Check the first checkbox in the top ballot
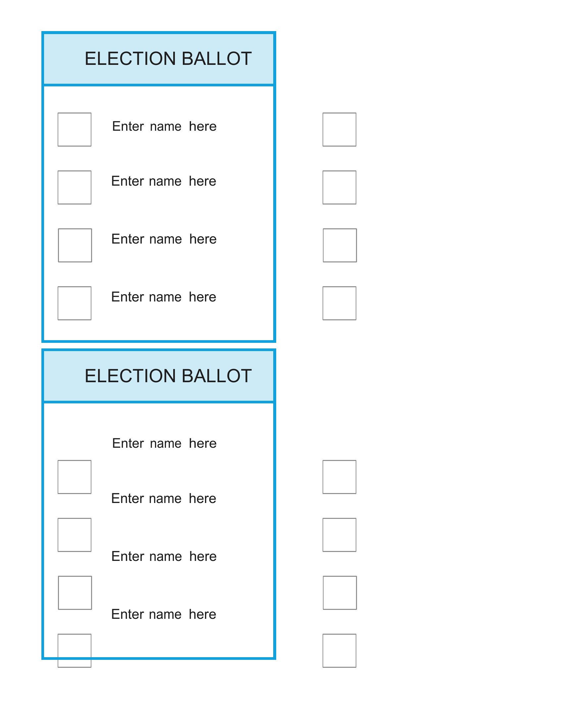This screenshot has height=728, width=563. pos(75,129)
